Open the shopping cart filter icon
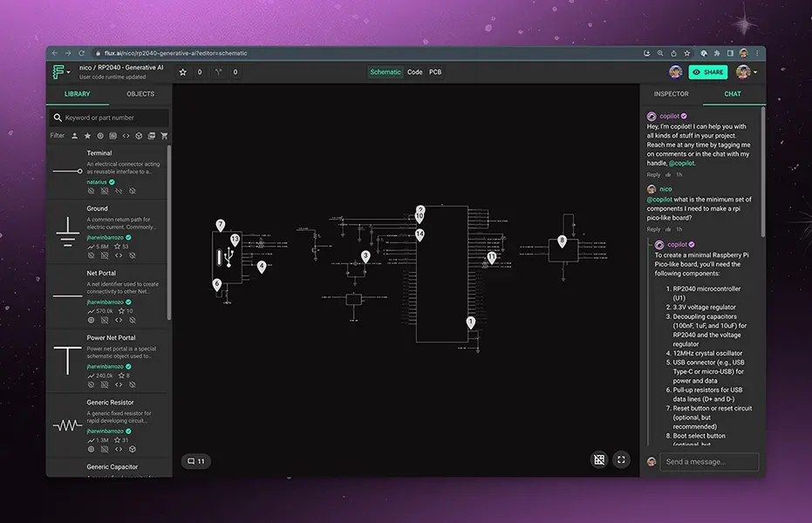The width and height of the screenshot is (812, 523). coord(164,136)
